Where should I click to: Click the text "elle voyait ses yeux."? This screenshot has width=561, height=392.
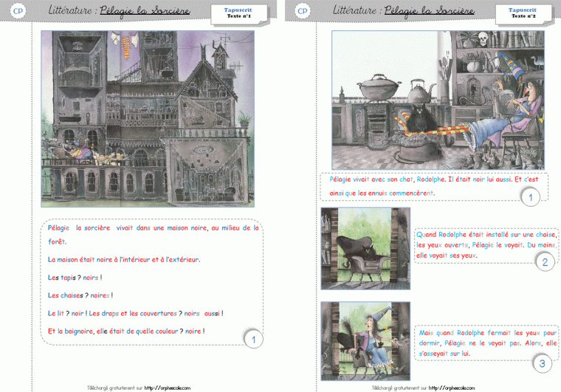coord(447,255)
